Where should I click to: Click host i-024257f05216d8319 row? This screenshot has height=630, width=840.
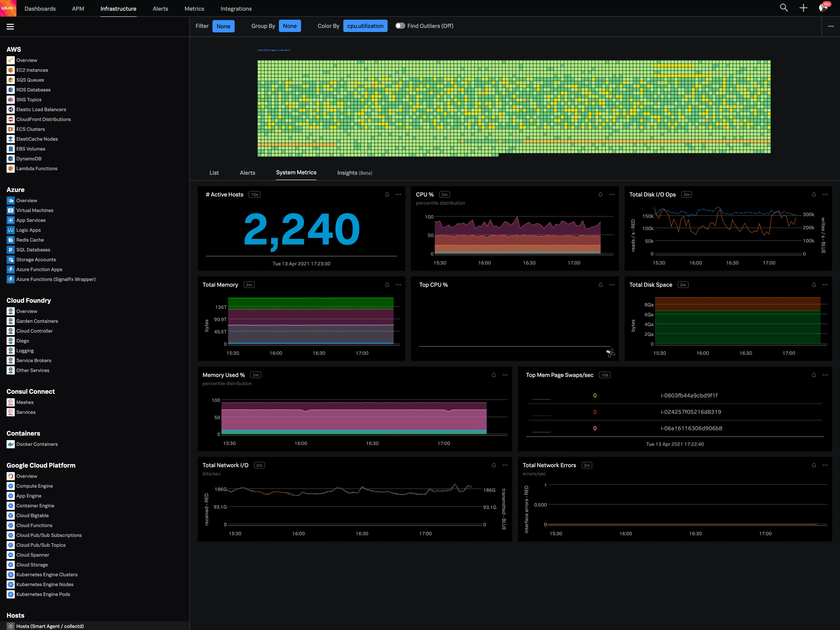pos(675,412)
